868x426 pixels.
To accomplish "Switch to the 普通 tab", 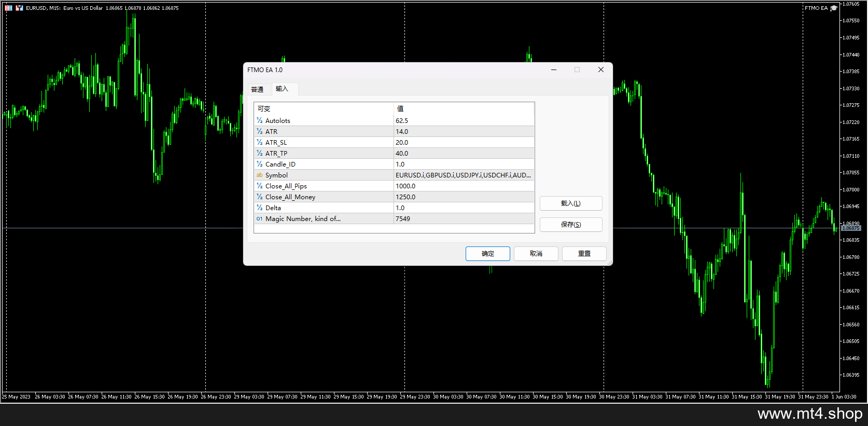I will [x=257, y=89].
